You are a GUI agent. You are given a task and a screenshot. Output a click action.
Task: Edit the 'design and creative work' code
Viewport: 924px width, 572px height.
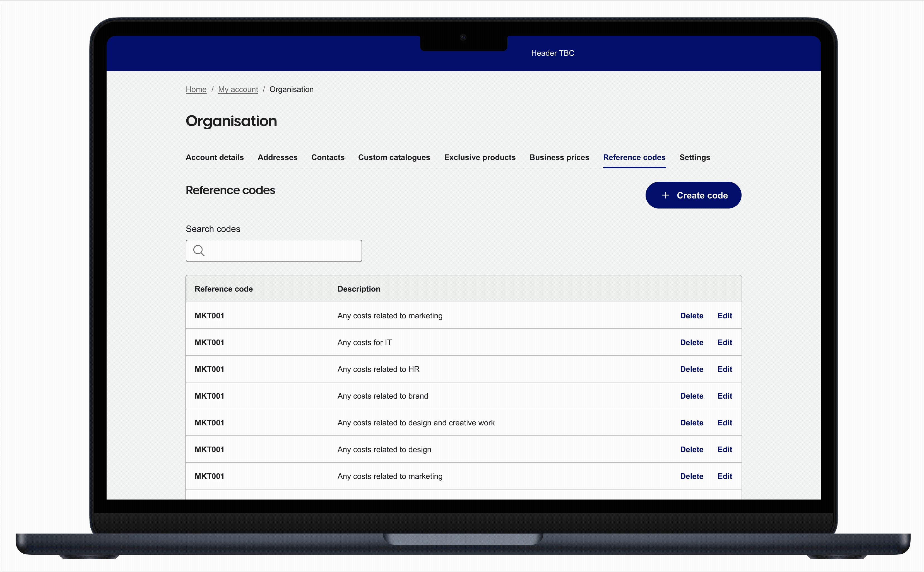[x=725, y=423]
